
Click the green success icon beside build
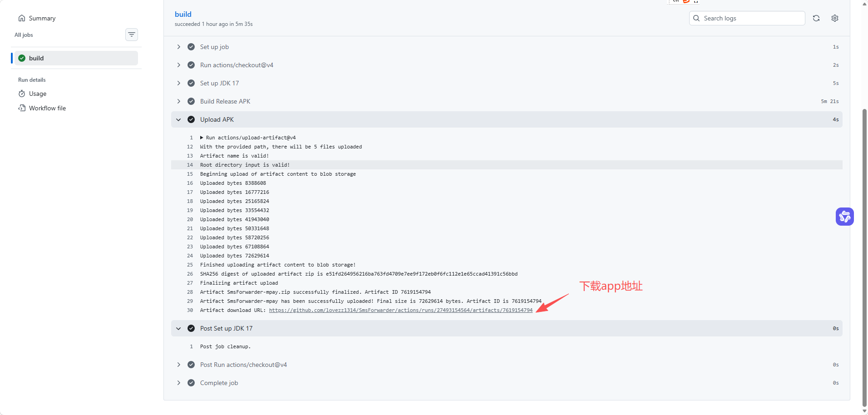coord(22,58)
